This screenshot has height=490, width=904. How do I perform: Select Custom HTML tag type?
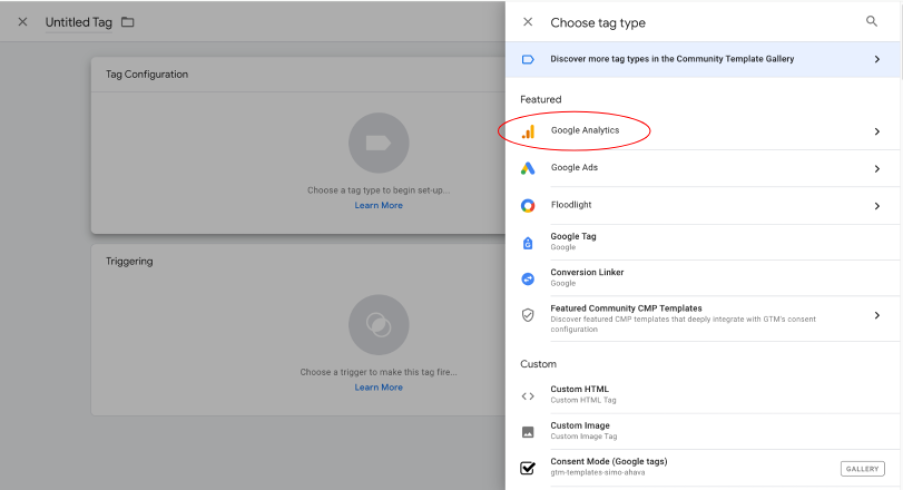pyautogui.click(x=703, y=395)
